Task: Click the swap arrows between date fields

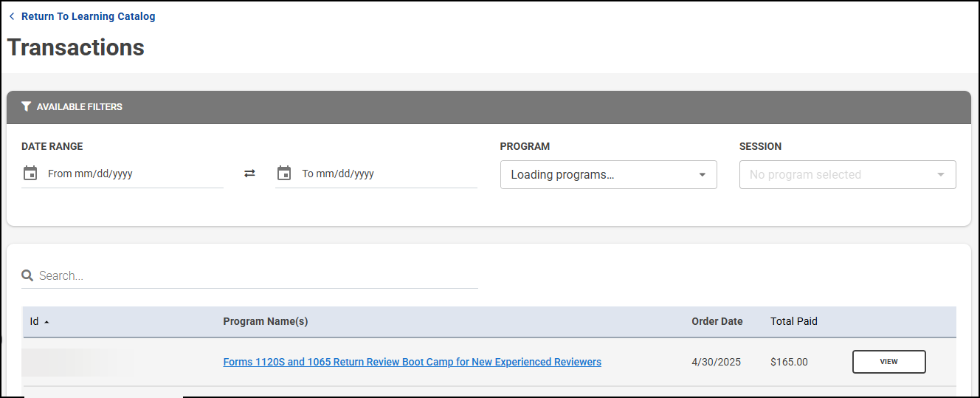Action: pyautogui.click(x=249, y=174)
